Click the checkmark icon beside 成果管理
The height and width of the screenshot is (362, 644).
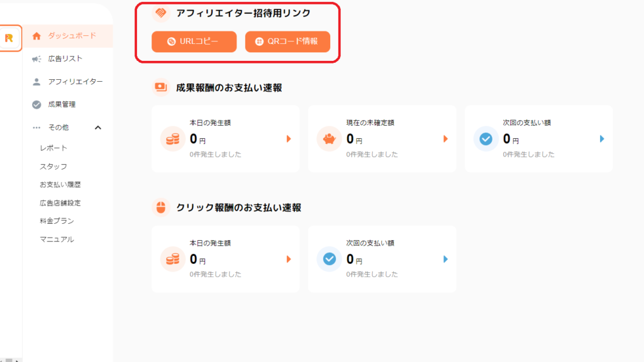point(36,104)
